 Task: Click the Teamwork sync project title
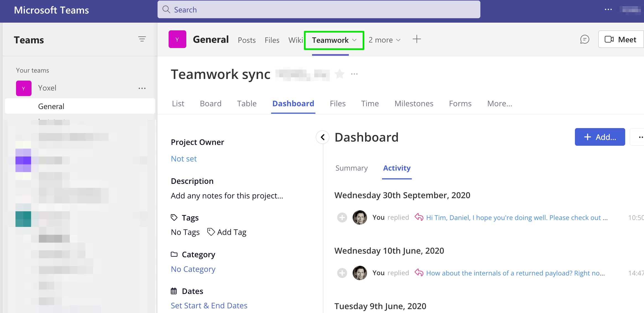pyautogui.click(x=221, y=74)
